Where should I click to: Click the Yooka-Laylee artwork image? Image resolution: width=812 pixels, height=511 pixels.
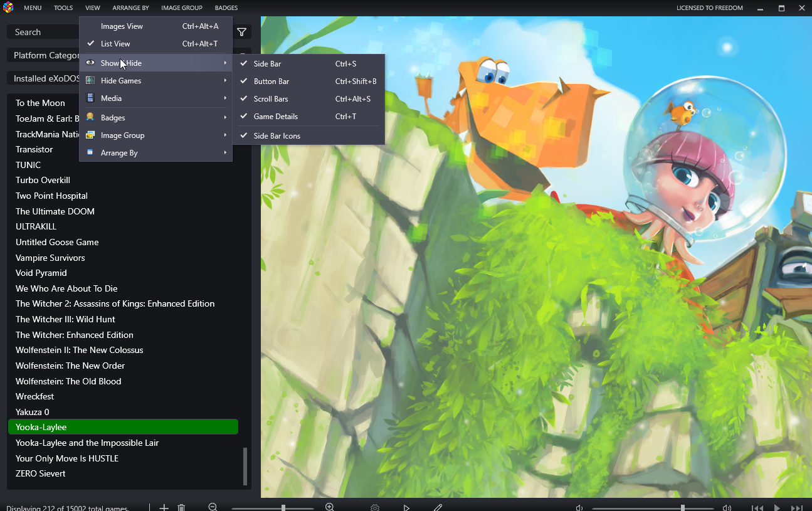[536, 257]
